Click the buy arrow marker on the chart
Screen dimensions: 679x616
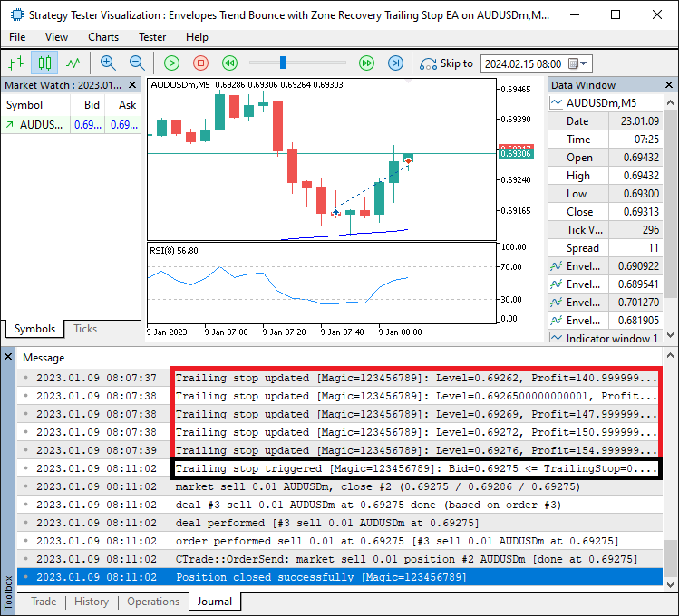coord(335,212)
